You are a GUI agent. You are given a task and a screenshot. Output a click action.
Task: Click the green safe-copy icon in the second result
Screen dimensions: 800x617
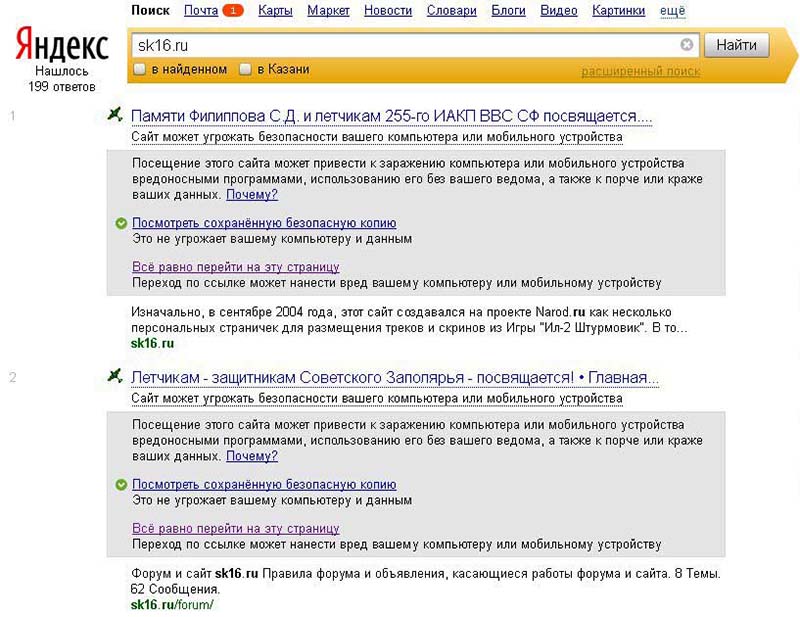coord(121,486)
